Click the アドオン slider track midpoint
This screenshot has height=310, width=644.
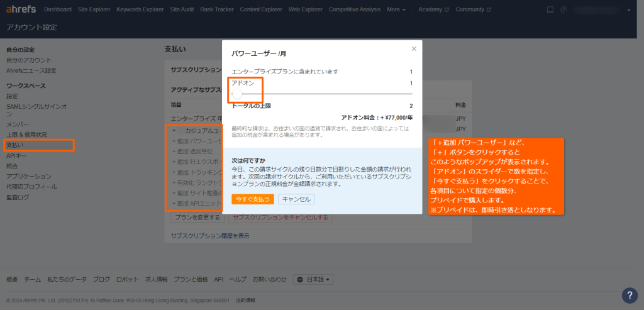pyautogui.click(x=322, y=94)
